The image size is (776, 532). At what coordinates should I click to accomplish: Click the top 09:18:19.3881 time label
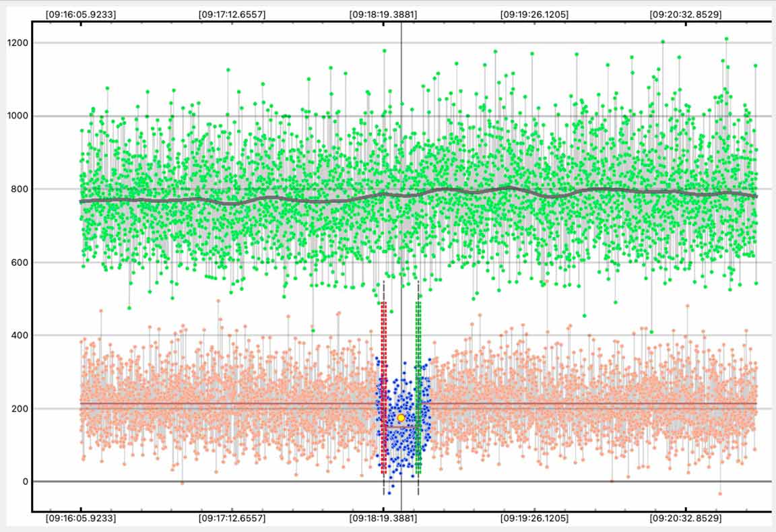[x=383, y=13]
